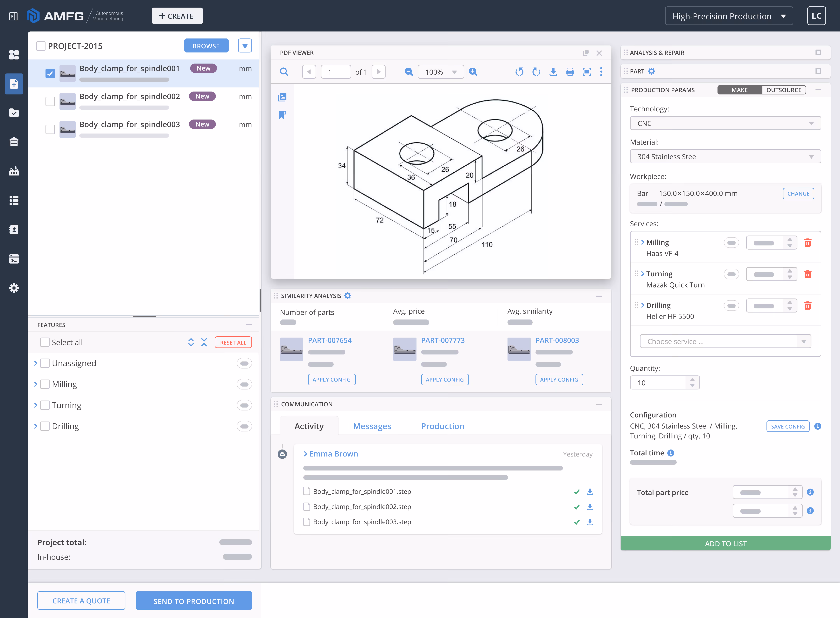
Task: Open the Choose service dropdown
Action: [725, 341]
